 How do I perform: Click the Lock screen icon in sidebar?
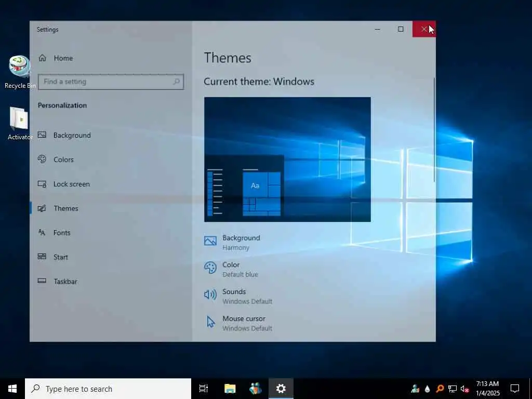[42, 183]
